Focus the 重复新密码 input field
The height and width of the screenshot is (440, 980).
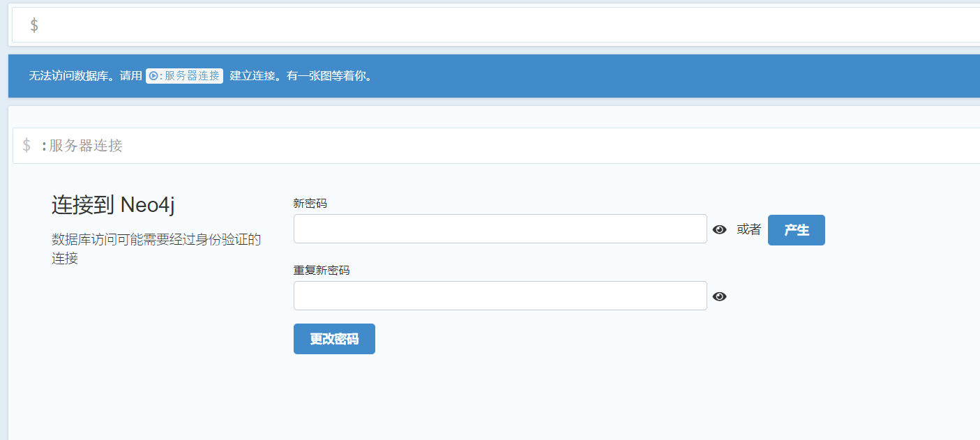pos(500,296)
